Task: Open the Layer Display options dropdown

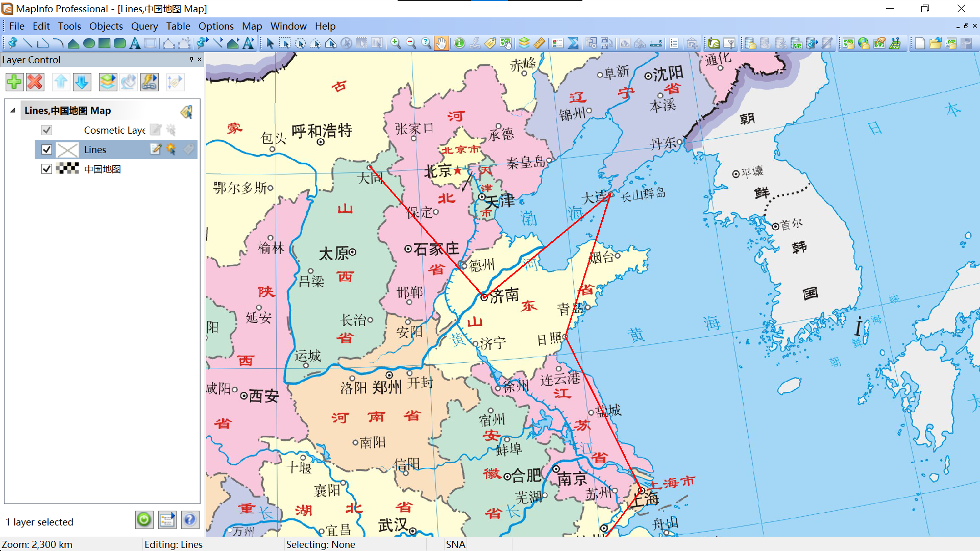Action: 108,82
